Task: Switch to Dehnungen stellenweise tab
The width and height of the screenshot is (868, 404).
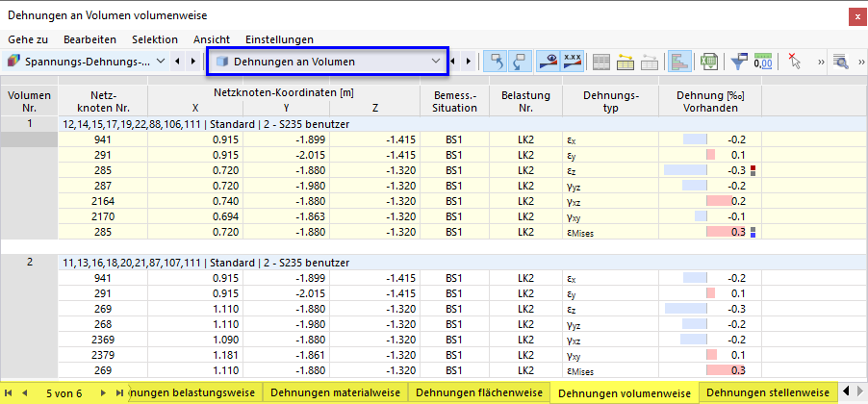Action: (768, 392)
